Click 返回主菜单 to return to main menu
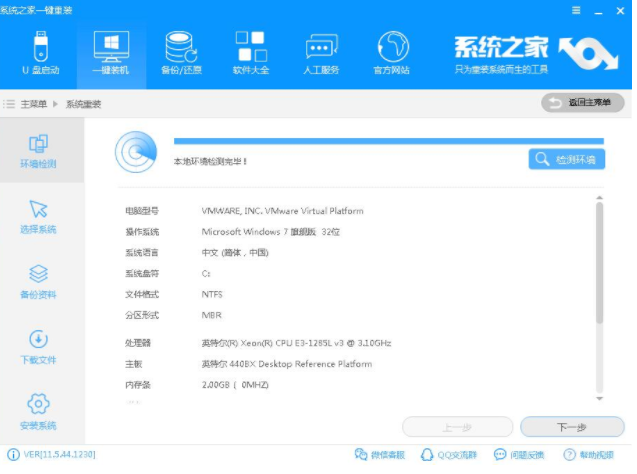 [x=583, y=103]
